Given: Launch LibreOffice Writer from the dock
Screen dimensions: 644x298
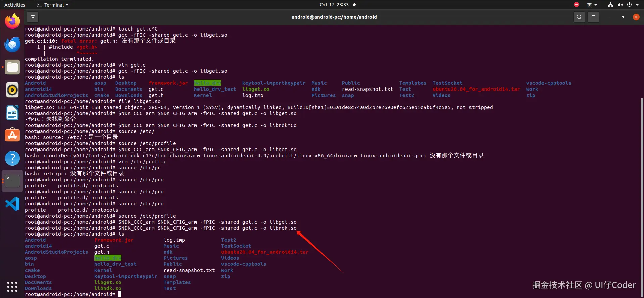Looking at the screenshot, I should pyautogui.click(x=12, y=113).
